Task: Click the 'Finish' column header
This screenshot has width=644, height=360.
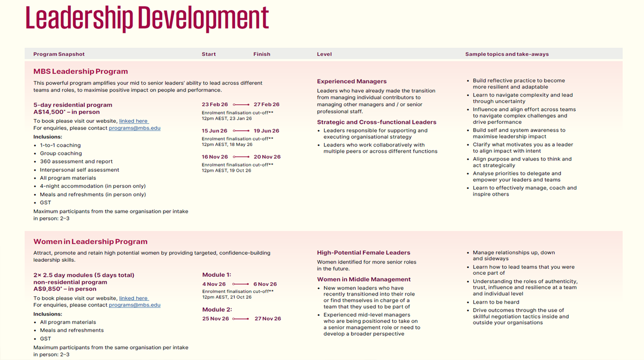Action: (x=262, y=54)
